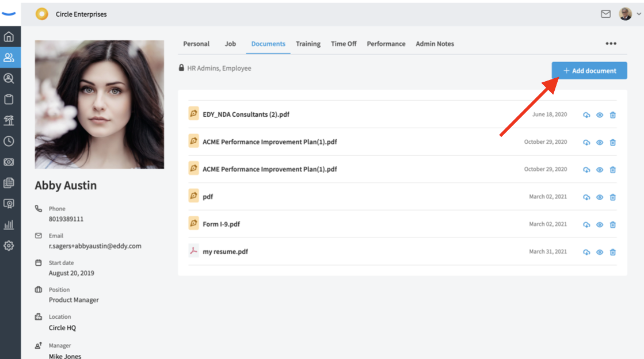The image size is (644, 359).
Task: Click the clipboard Tasks sidebar icon
Action: coord(10,98)
